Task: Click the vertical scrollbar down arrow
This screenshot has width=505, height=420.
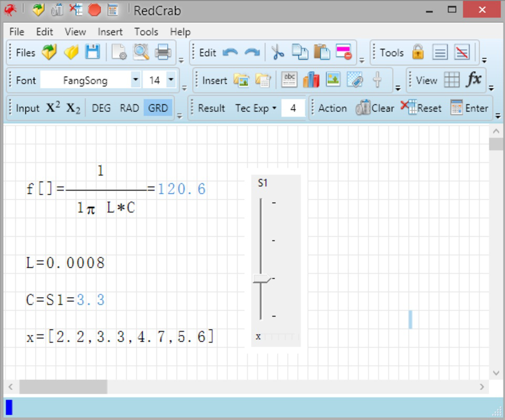Action: point(496,373)
